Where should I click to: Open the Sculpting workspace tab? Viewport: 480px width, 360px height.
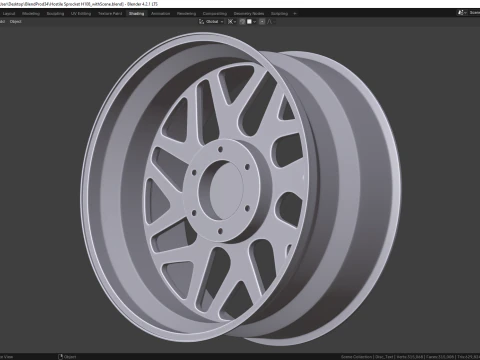click(x=55, y=14)
